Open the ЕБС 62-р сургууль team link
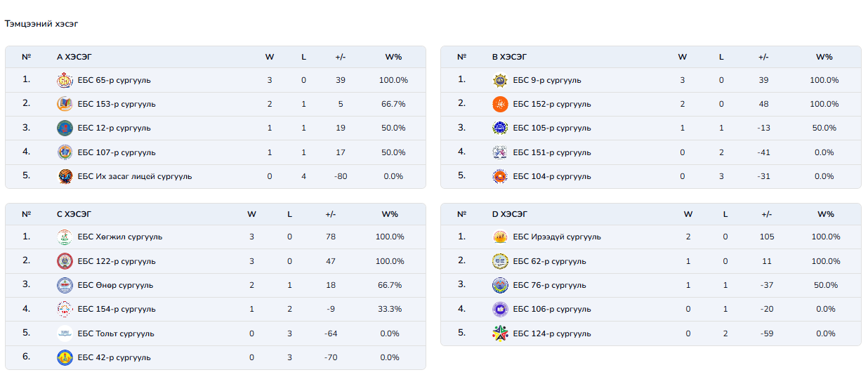Screen dimensions: 868x377 point(549,261)
